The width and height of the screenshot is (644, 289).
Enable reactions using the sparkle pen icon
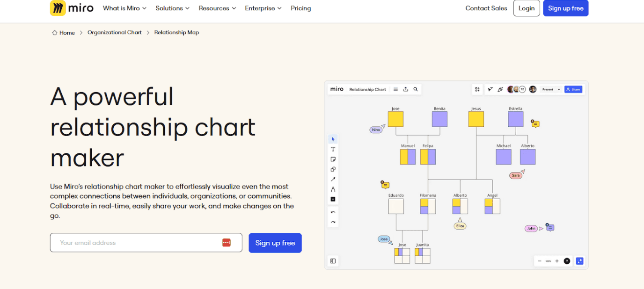(x=500, y=89)
